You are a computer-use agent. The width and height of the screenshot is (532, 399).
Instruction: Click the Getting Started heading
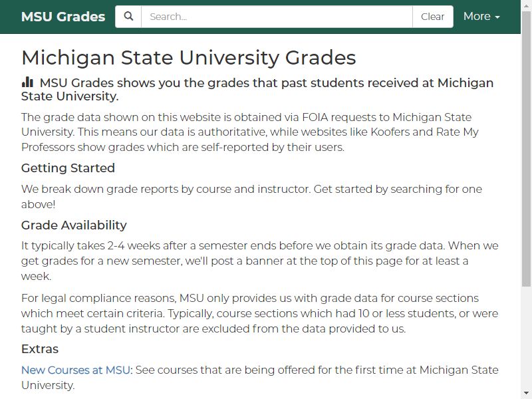click(68, 168)
